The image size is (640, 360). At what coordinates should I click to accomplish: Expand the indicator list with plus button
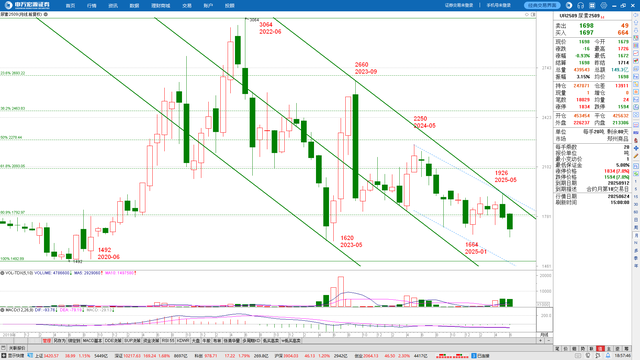coord(541,340)
